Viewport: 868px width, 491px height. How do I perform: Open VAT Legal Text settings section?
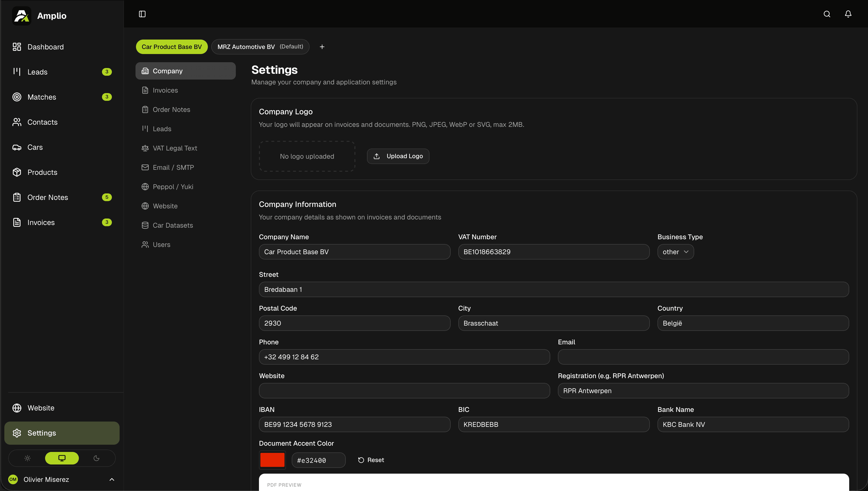coord(175,148)
